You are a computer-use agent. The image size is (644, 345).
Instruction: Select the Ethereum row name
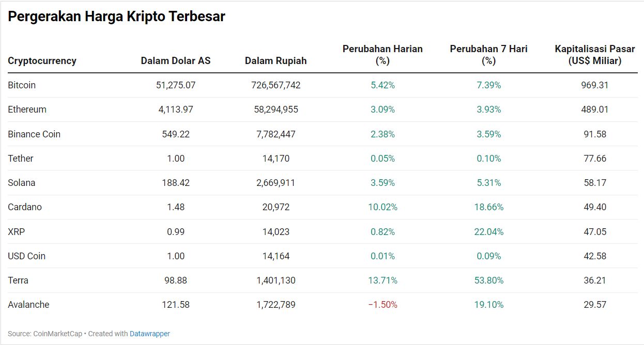pyautogui.click(x=27, y=109)
